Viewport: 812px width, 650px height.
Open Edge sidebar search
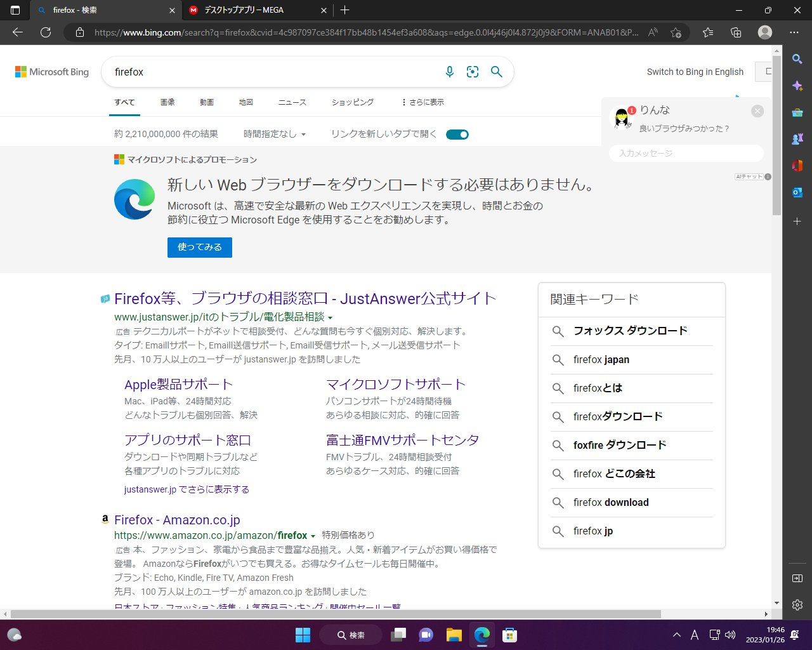(x=797, y=59)
